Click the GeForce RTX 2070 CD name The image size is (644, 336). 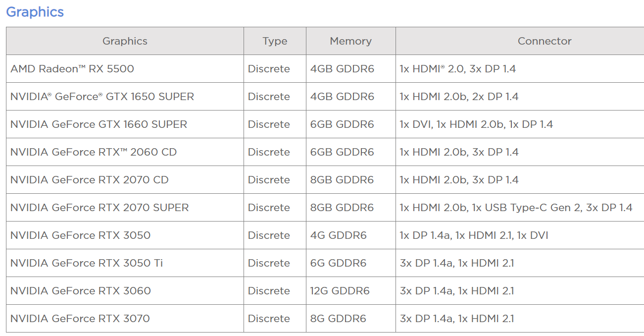point(89,180)
